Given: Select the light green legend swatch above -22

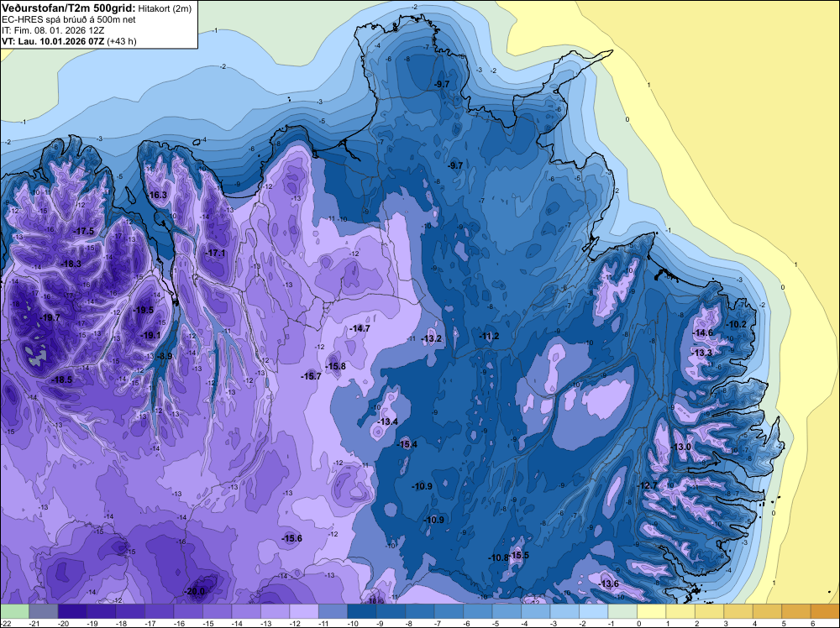Looking at the screenshot, I should coord(14,611).
